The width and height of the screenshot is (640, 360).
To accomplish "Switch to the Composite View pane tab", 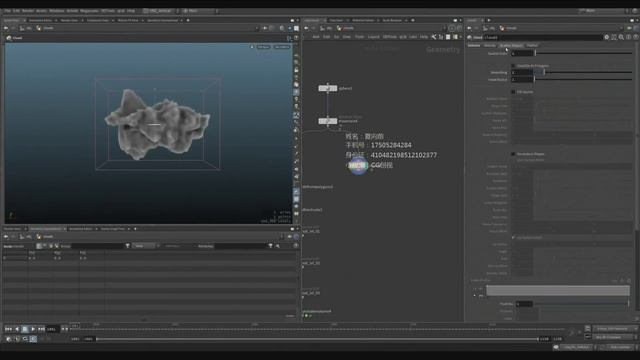I will 98,20.
